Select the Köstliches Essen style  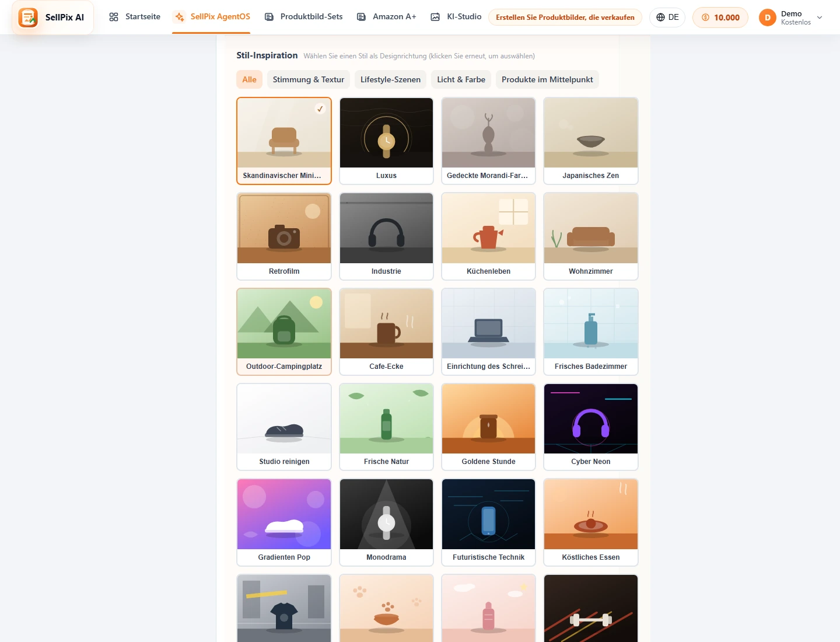click(x=591, y=522)
